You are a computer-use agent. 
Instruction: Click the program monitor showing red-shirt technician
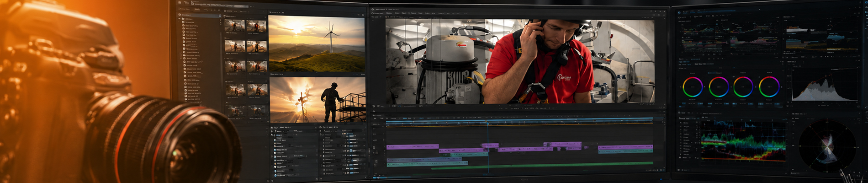click(x=520, y=61)
